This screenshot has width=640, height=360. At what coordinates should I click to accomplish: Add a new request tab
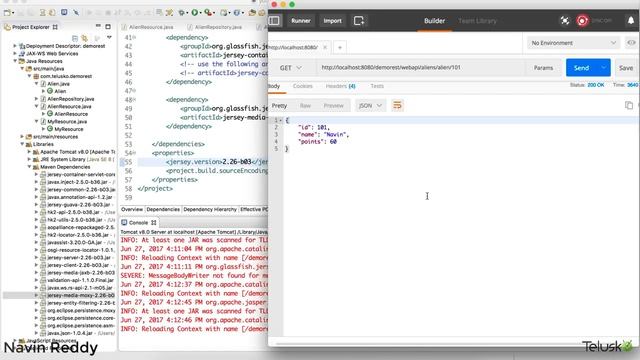(x=340, y=47)
